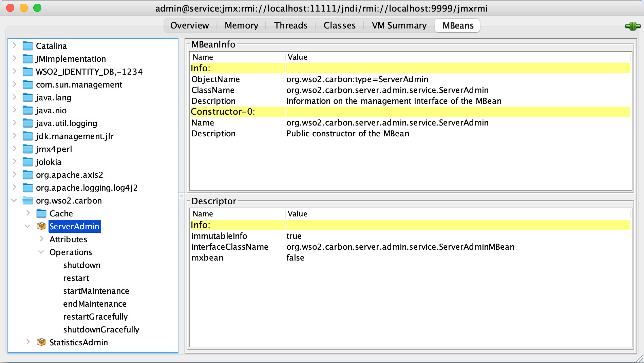Click the interfaceClassName value ServerAdminMBean
Viewport: 644px width, 363px height.
[400, 247]
